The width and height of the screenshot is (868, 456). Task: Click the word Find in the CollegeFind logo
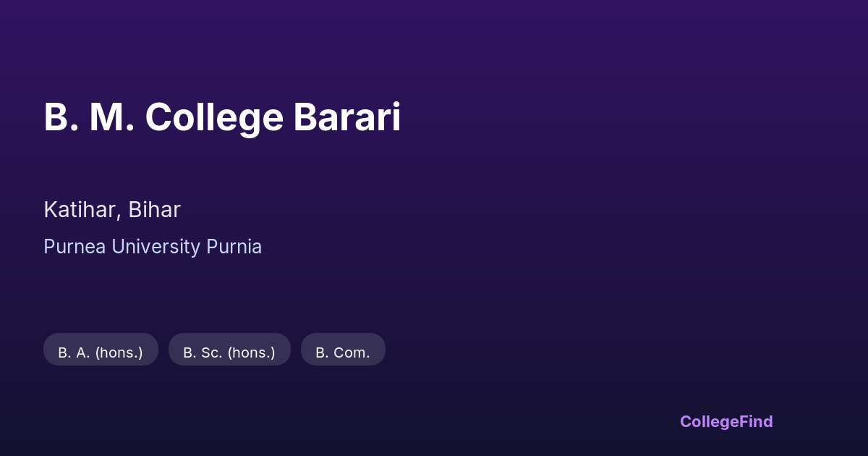tap(757, 421)
